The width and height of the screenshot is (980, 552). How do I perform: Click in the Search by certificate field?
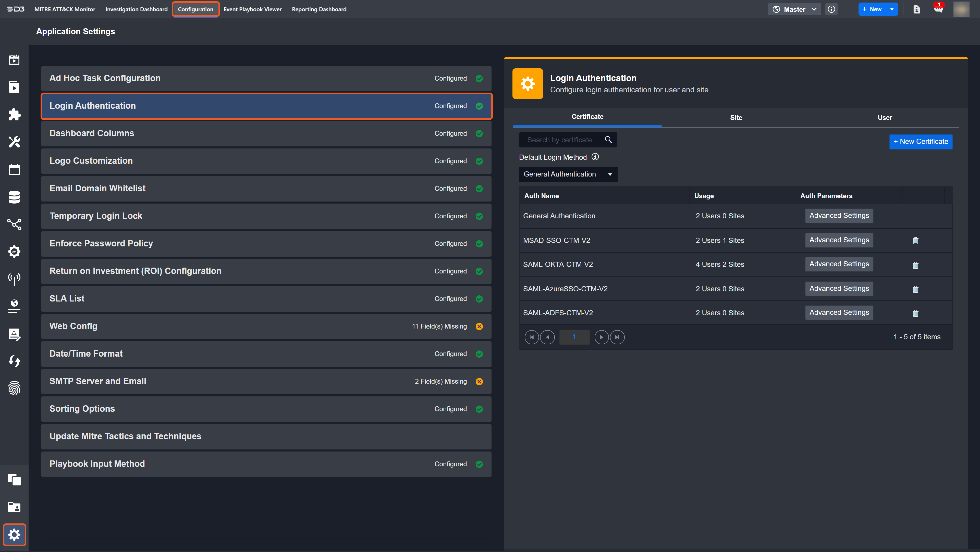pyautogui.click(x=559, y=140)
